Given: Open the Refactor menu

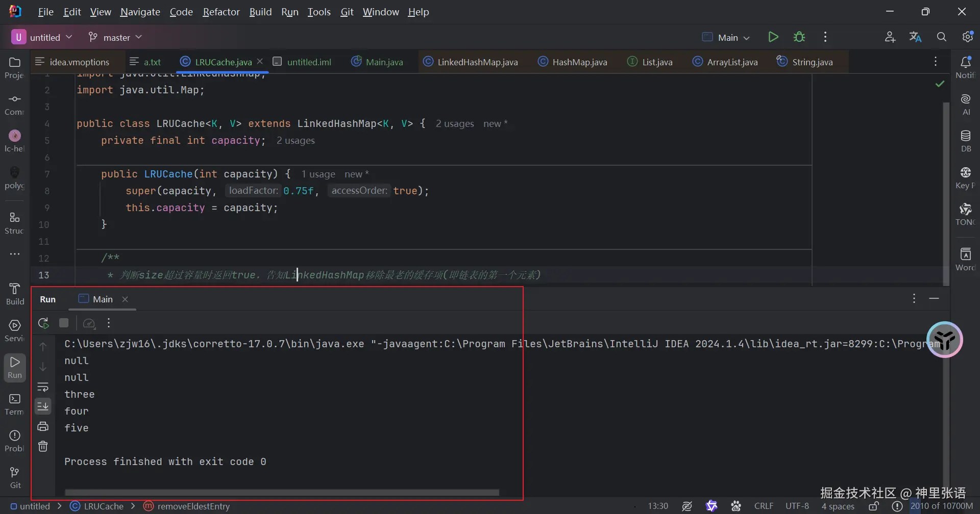Looking at the screenshot, I should tap(220, 12).
